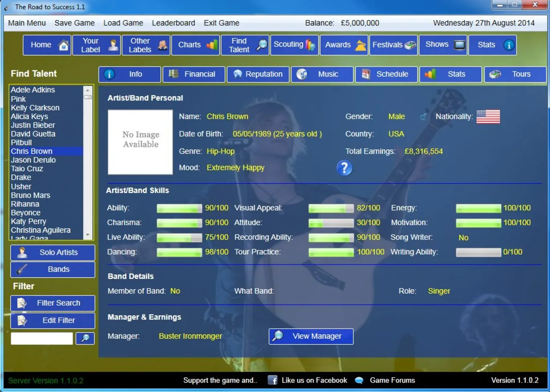Image resolution: width=550 pixels, height=392 pixels.
Task: Click the talent search text field
Action: [x=42, y=338]
